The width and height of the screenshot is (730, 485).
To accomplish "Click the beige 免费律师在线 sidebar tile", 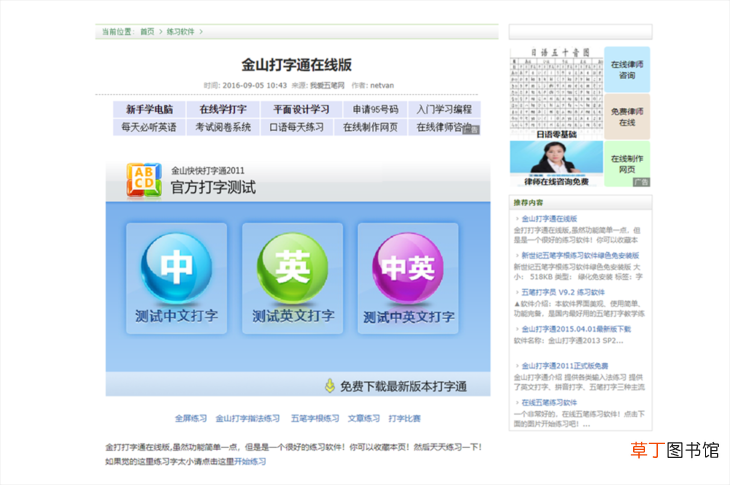I will [x=627, y=117].
